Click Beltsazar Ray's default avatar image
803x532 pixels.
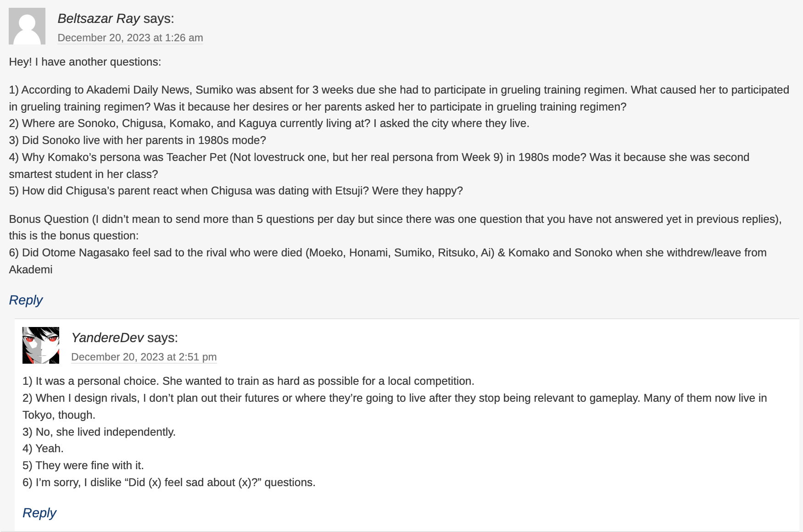tap(27, 26)
